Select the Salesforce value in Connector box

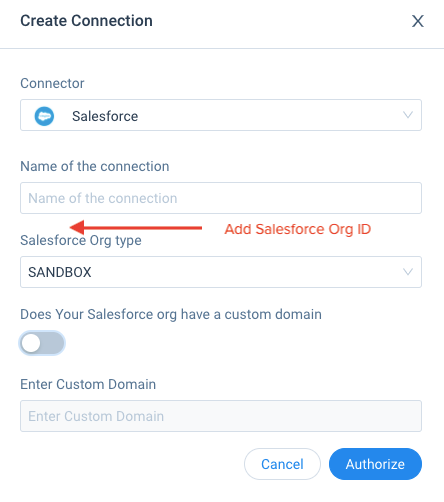pyautogui.click(x=105, y=116)
